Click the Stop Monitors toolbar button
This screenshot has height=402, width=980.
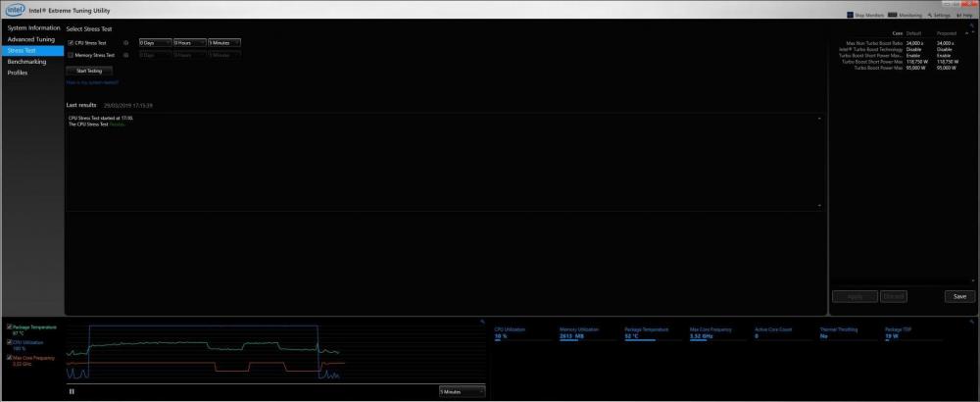pyautogui.click(x=865, y=15)
